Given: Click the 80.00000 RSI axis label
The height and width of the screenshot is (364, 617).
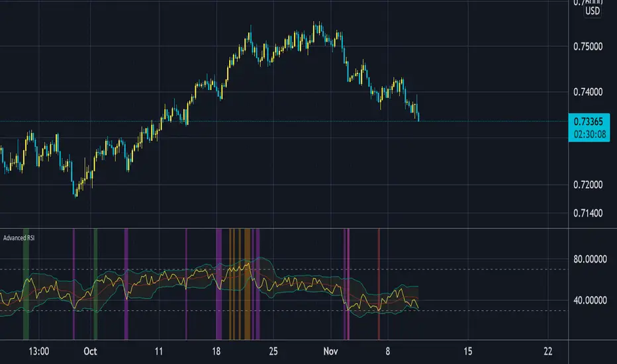Looking at the screenshot, I should coord(590,259).
